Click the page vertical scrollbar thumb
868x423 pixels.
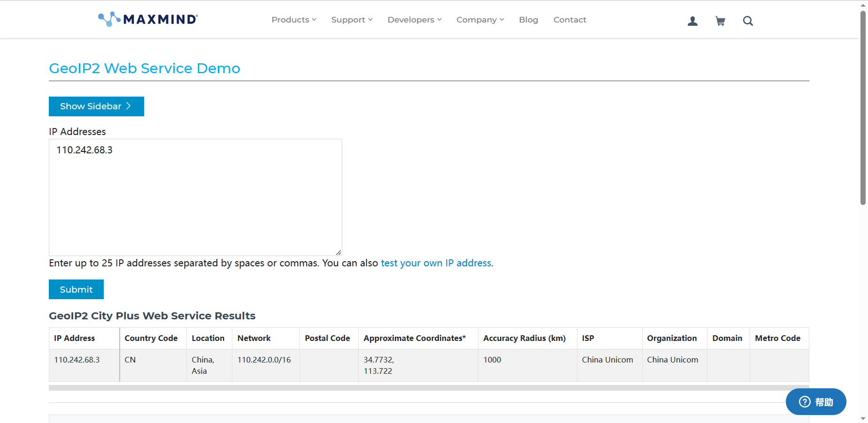(863, 108)
